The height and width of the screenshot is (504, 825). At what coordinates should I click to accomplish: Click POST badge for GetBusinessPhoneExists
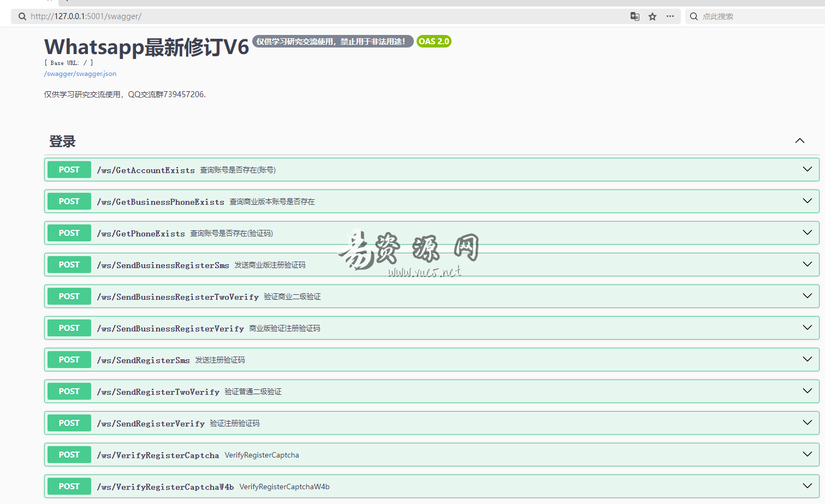[69, 201]
